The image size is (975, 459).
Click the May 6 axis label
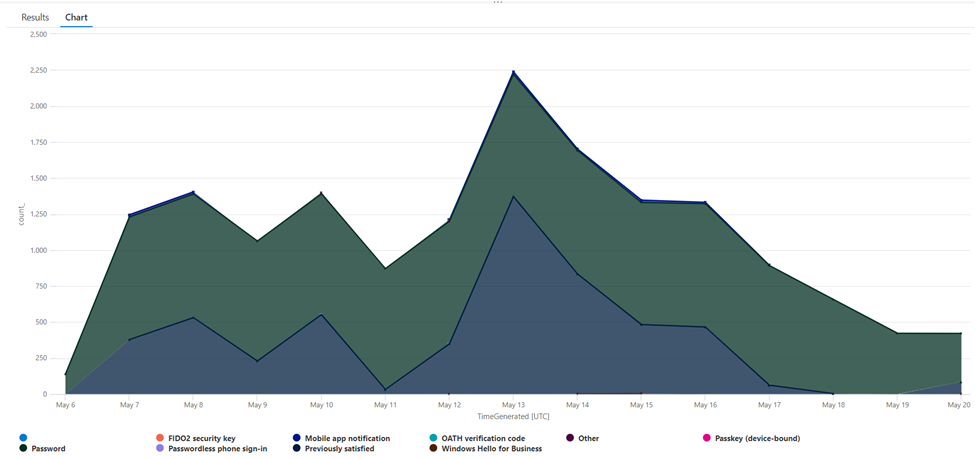(65, 404)
